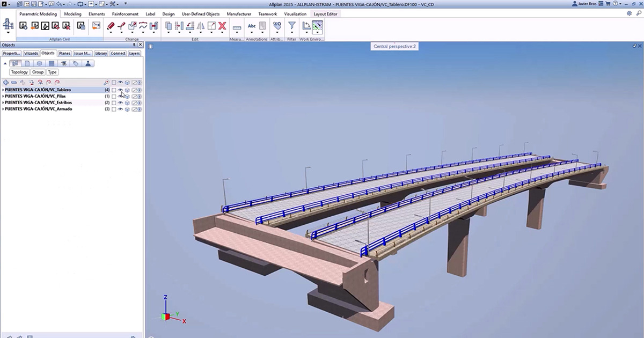The image size is (644, 338).
Task: Toggle visibility eye for VC_Estribos
Action: tap(120, 103)
